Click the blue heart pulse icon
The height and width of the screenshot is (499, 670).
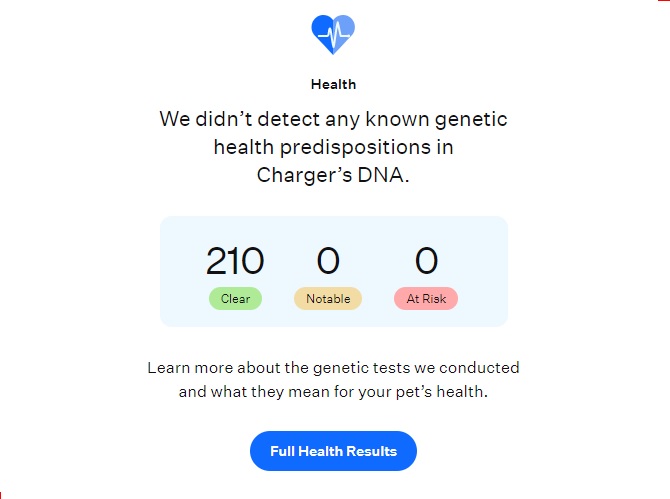point(333,35)
